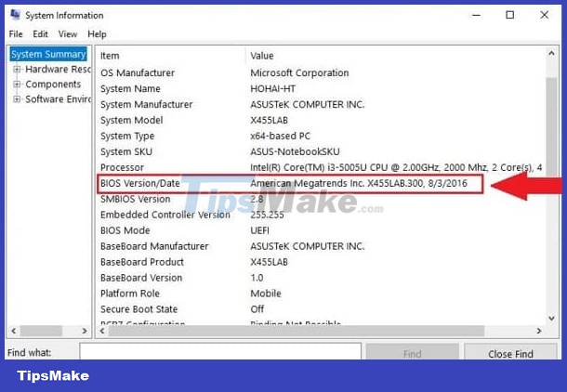
Task: Expand the Components node
Action: click(x=17, y=85)
